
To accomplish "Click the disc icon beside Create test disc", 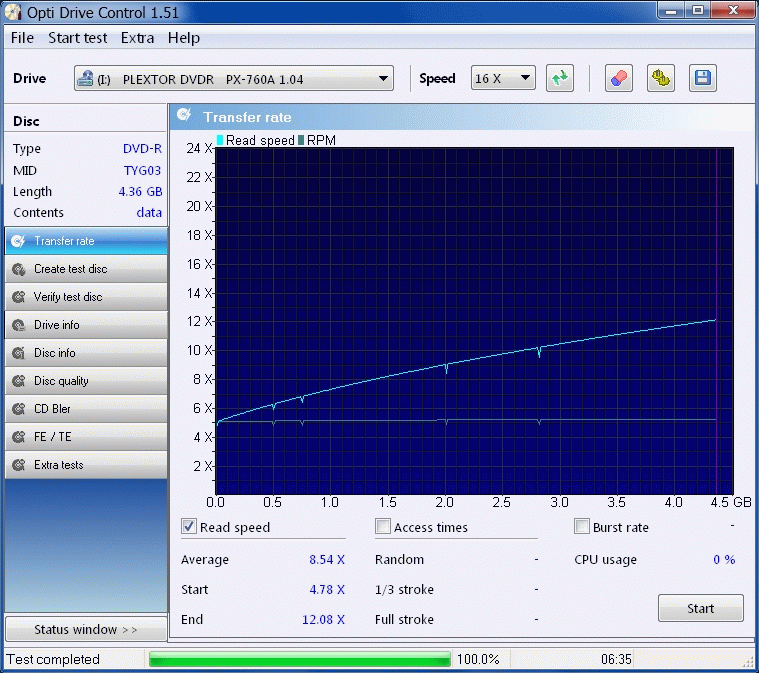I will [x=19, y=270].
